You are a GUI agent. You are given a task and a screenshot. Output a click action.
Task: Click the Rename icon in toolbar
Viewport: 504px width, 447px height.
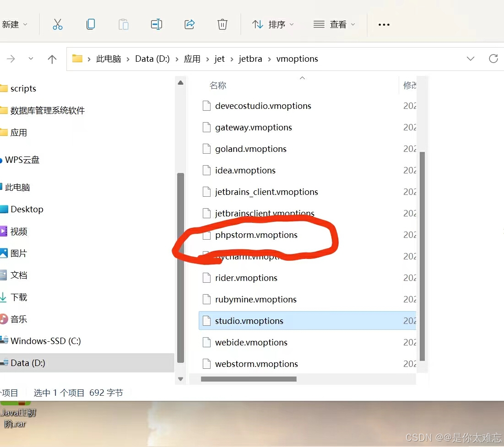(x=157, y=24)
